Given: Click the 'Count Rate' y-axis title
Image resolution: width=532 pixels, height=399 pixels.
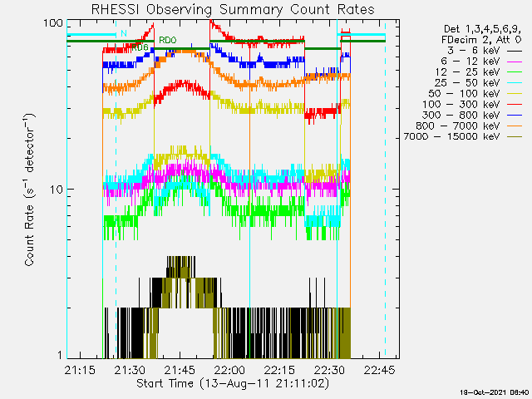Looking at the screenshot, I should point(30,190).
